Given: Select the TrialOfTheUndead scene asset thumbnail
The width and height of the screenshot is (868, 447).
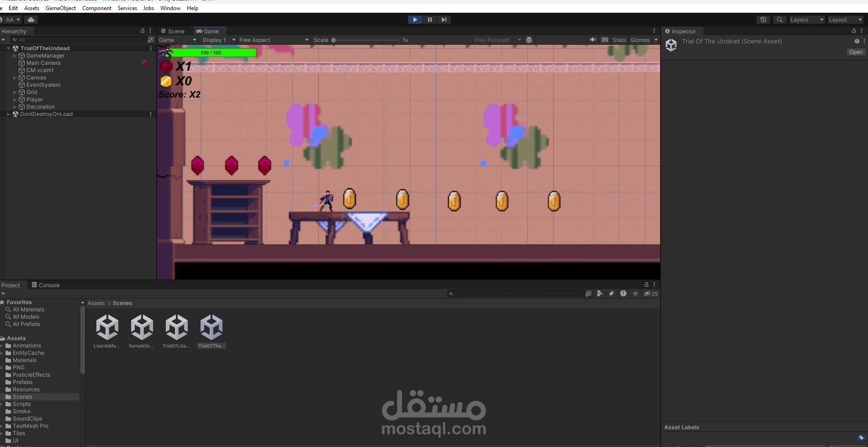Looking at the screenshot, I should [211, 326].
